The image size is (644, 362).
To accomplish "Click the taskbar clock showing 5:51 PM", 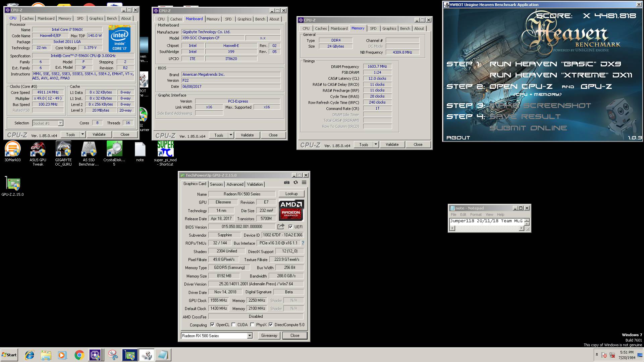I will [627, 355].
